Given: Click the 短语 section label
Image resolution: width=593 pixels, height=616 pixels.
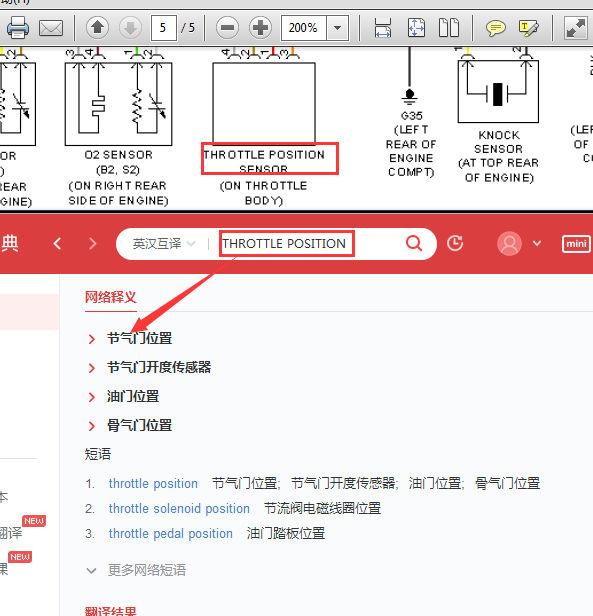Looking at the screenshot, I should [x=98, y=455].
